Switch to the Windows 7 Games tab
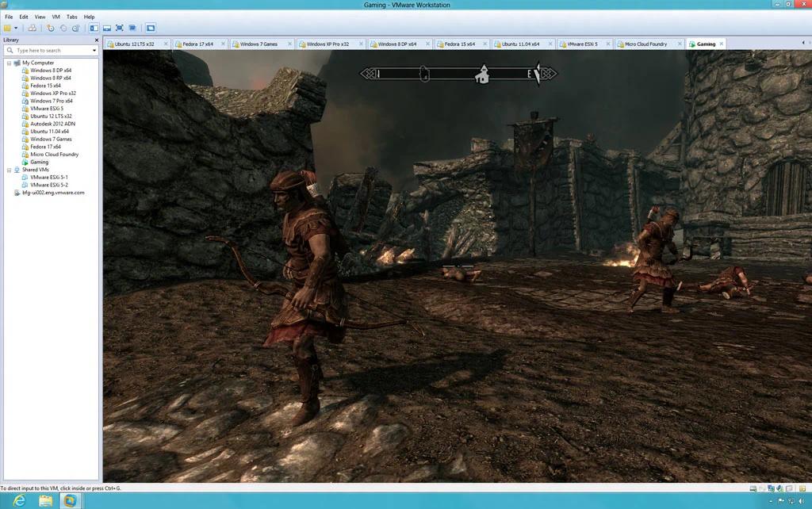This screenshot has height=509, width=812. coord(259,44)
